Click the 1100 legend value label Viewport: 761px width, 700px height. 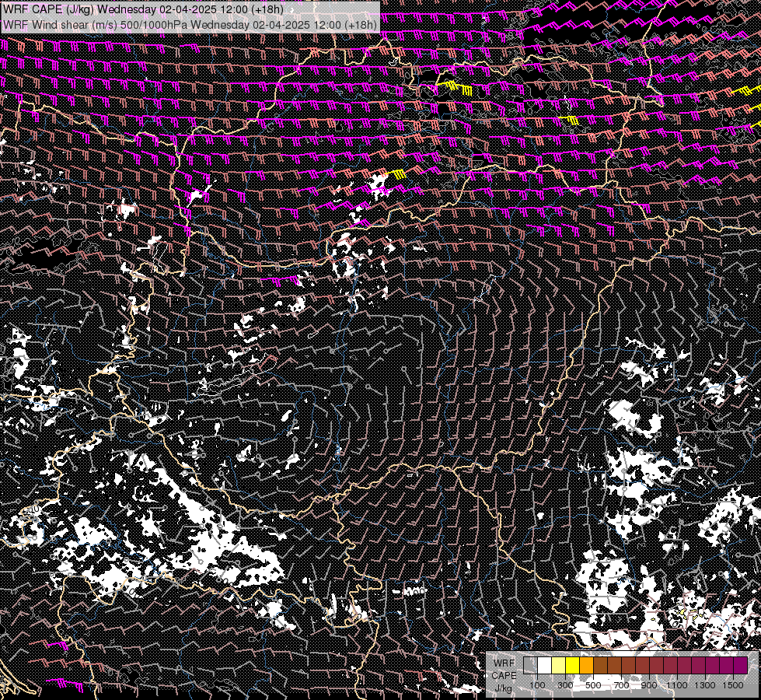pyautogui.click(x=677, y=685)
